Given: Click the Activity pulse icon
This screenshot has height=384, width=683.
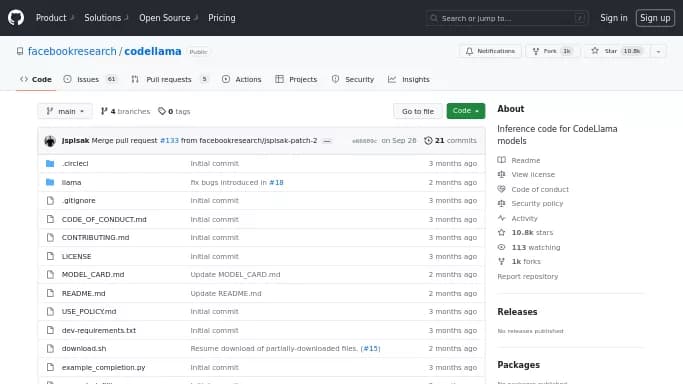Looking at the screenshot, I should click(501, 218).
